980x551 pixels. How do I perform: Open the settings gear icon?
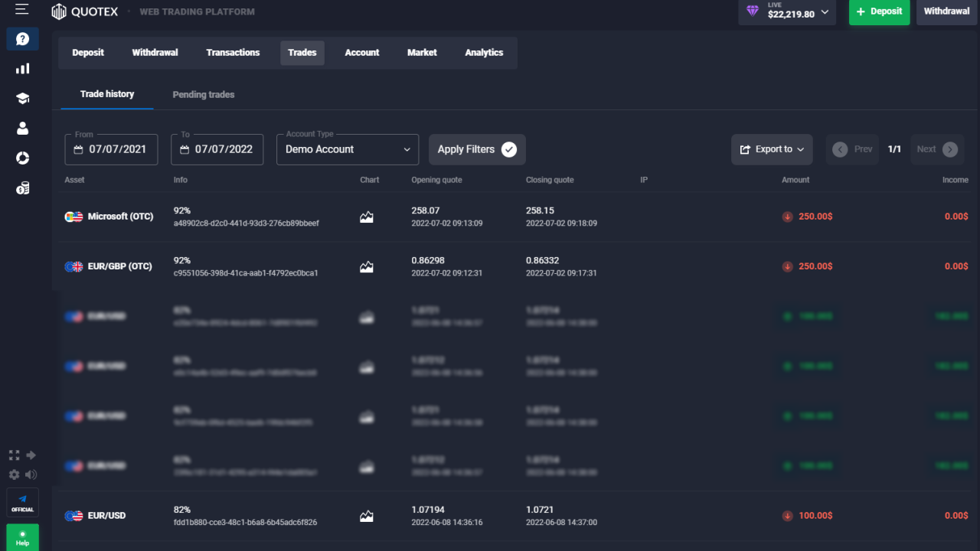click(14, 474)
